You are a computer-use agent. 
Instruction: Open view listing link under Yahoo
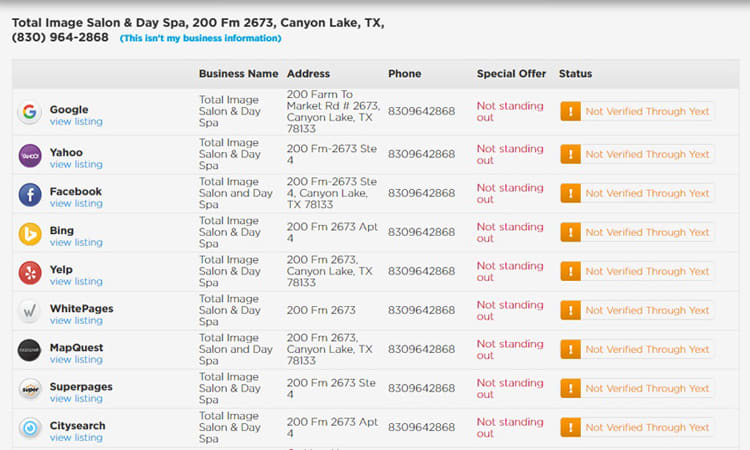click(x=76, y=165)
